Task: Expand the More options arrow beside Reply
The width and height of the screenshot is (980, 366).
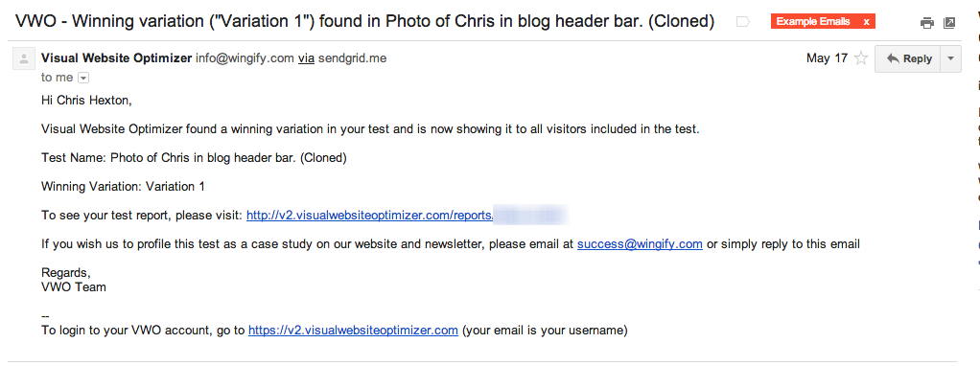Action: [950, 58]
